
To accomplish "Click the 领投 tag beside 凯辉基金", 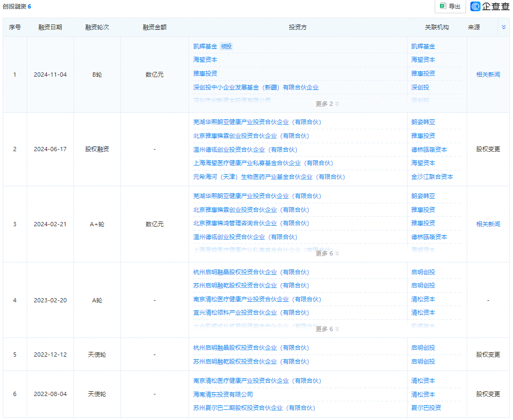I will click(x=226, y=46).
